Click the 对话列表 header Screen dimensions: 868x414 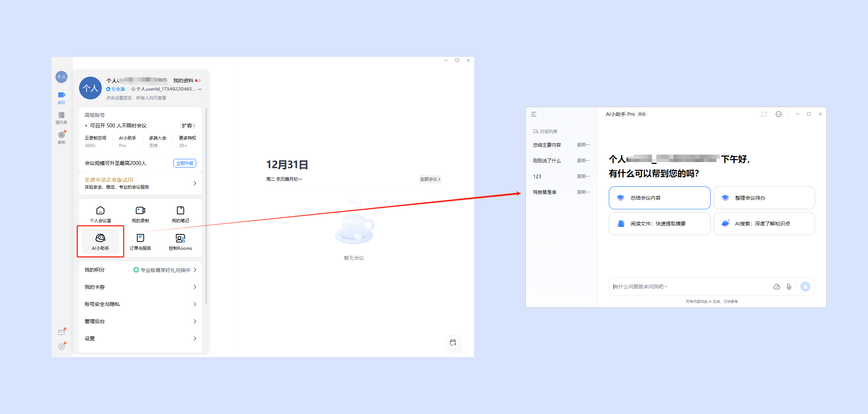pyautogui.click(x=545, y=132)
